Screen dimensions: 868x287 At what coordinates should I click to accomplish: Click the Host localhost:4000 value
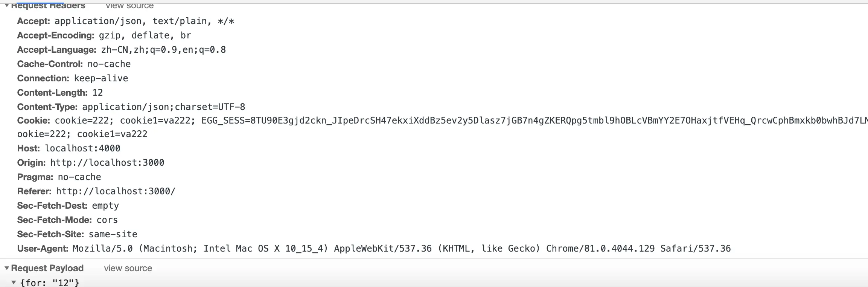pyautogui.click(x=82, y=148)
